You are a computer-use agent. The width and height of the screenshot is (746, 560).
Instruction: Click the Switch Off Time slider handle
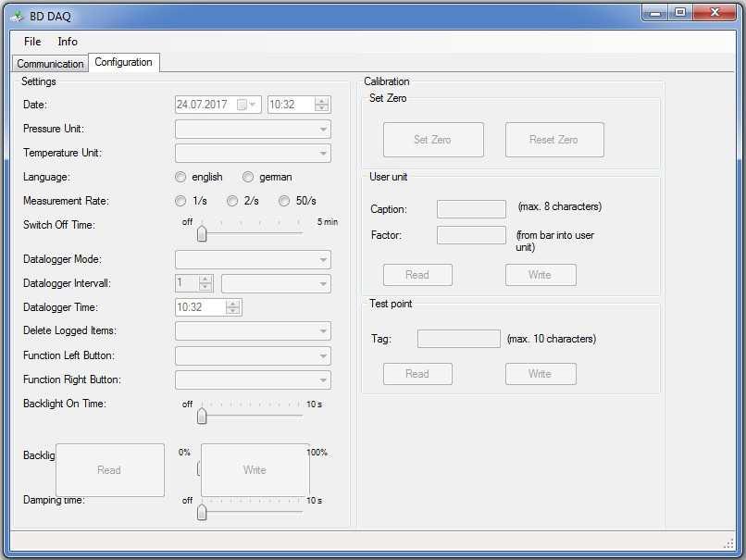point(202,233)
